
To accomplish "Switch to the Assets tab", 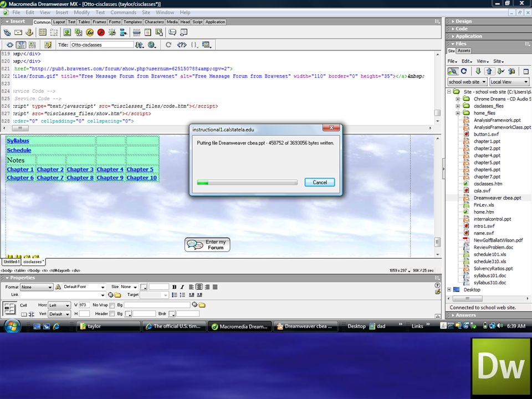I will tap(464, 51).
